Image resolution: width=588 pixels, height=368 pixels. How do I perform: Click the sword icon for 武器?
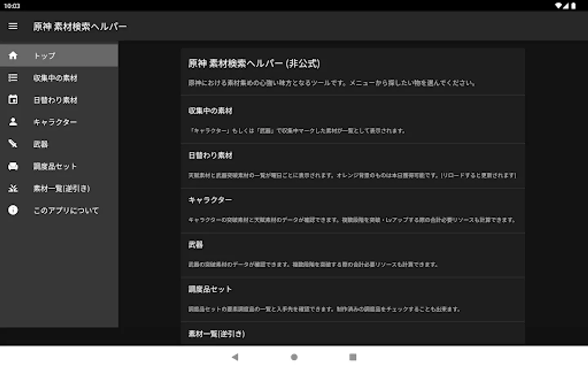click(x=13, y=144)
